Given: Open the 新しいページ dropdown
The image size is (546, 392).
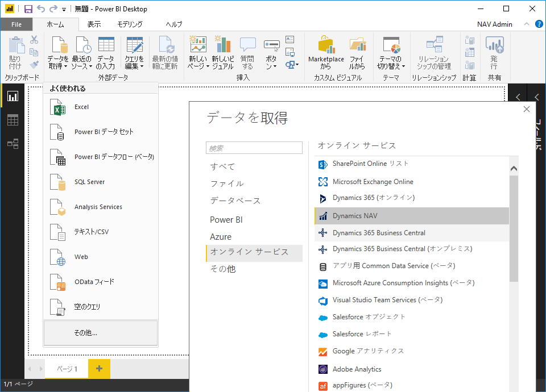Looking at the screenshot, I should [198, 53].
